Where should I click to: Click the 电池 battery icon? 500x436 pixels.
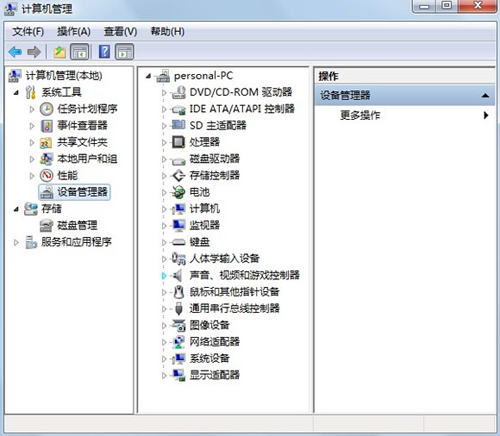coord(179,192)
